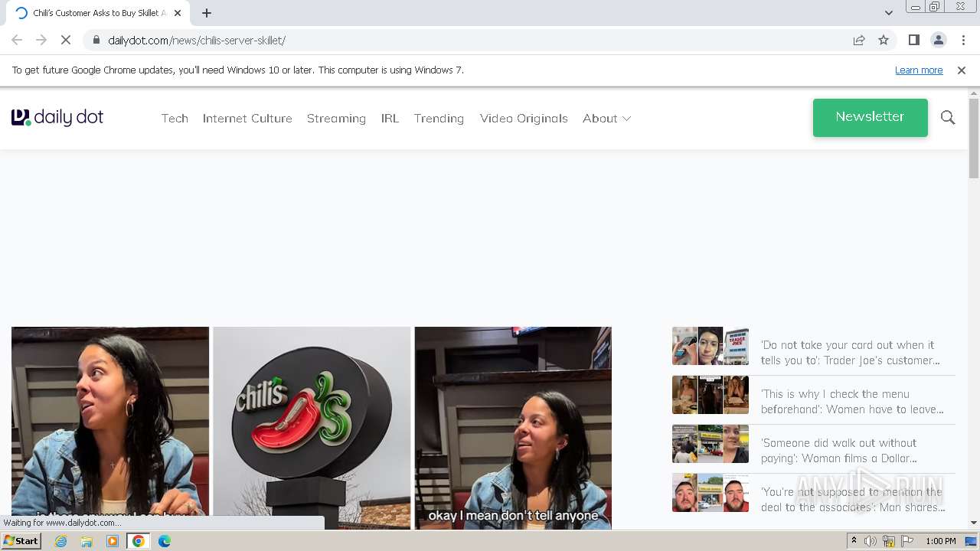Toggle Chrome side panel icon

pos(913,40)
